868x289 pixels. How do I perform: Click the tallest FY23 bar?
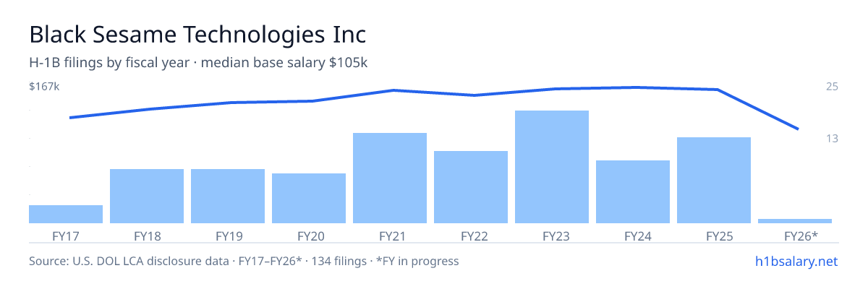click(552, 167)
